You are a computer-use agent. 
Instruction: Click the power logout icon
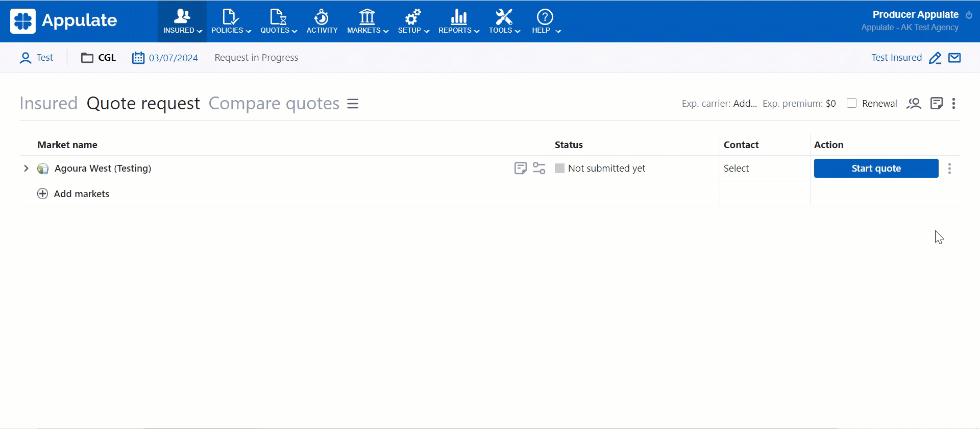969,15
